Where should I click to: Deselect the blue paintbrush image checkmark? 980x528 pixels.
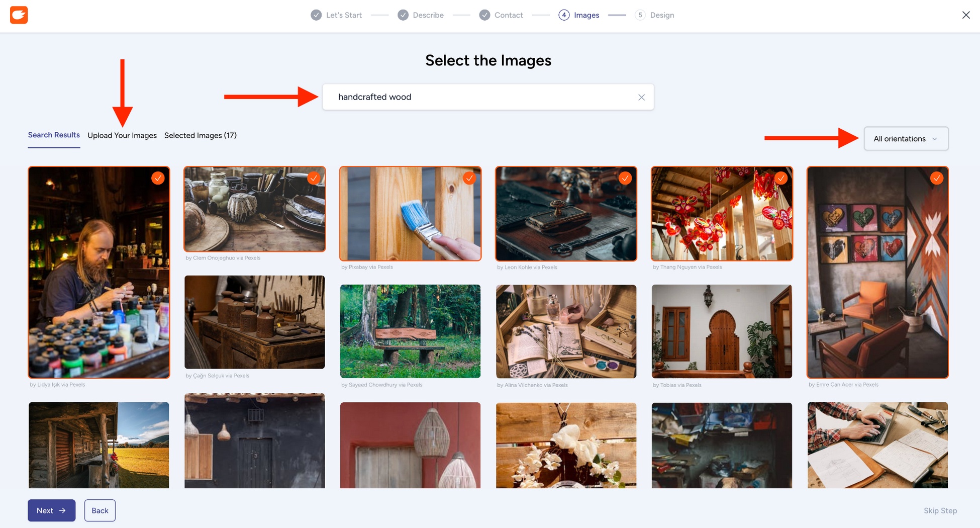tap(469, 178)
